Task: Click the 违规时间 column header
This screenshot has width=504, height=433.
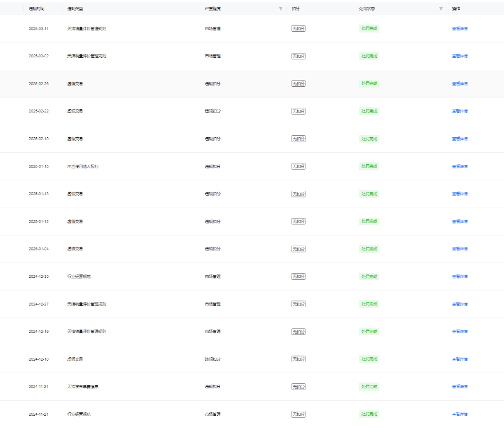Action: pyautogui.click(x=37, y=9)
